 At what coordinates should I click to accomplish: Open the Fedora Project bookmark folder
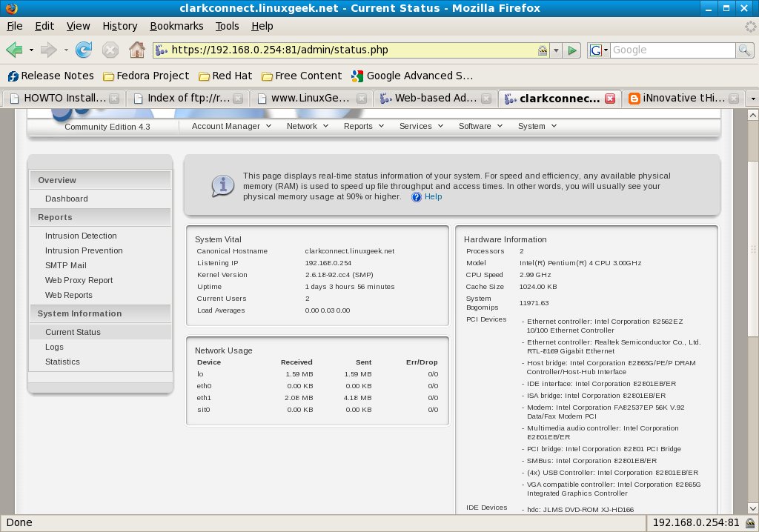click(146, 76)
